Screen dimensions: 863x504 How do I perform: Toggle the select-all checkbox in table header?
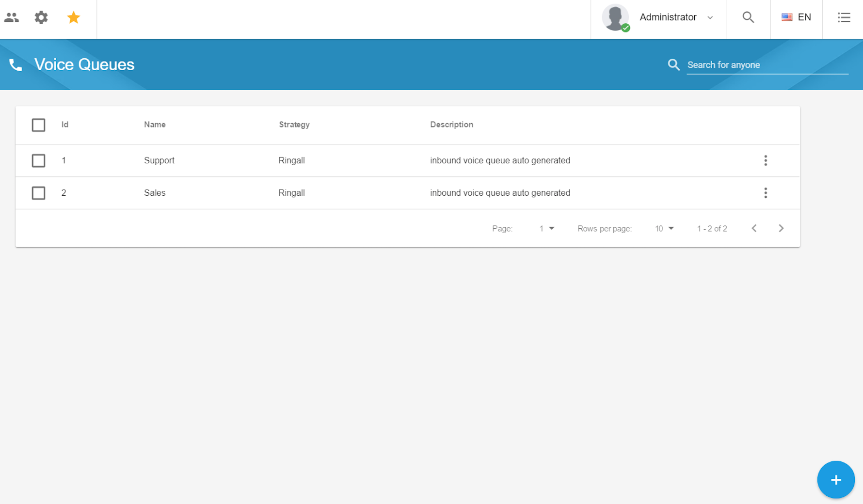(38, 125)
